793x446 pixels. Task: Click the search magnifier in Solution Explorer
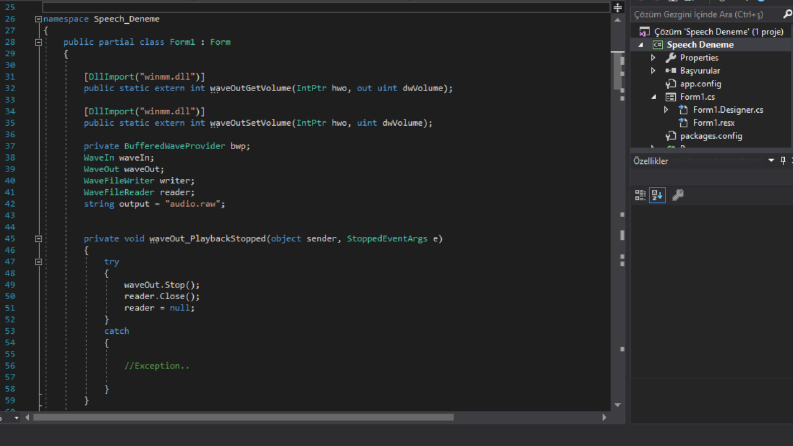[787, 14]
